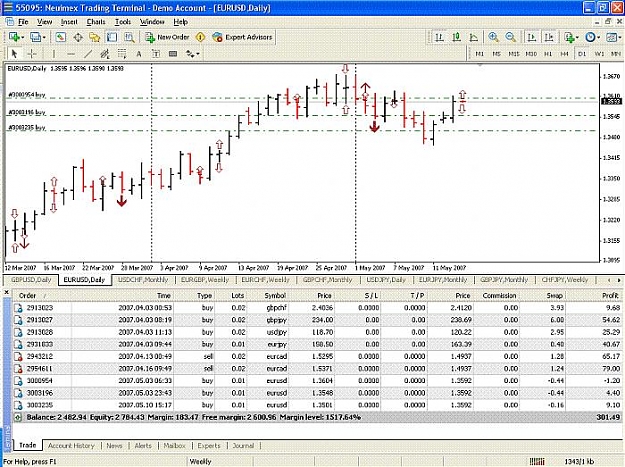
Task: Switch chart to line chart mode
Action: pyautogui.click(x=474, y=37)
